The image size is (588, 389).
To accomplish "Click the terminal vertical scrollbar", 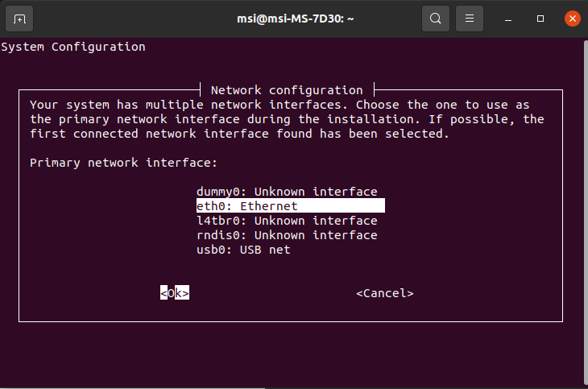I will 586,212.
